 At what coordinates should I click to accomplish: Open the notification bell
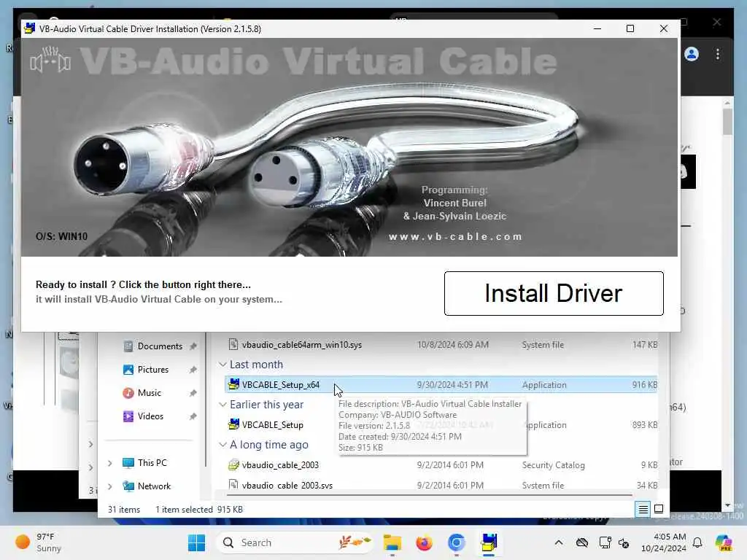[x=697, y=542]
